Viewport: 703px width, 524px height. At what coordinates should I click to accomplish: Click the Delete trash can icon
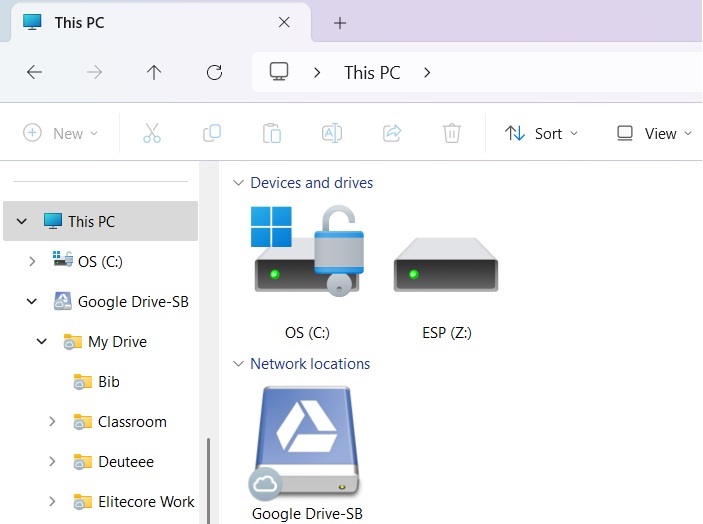[451, 133]
